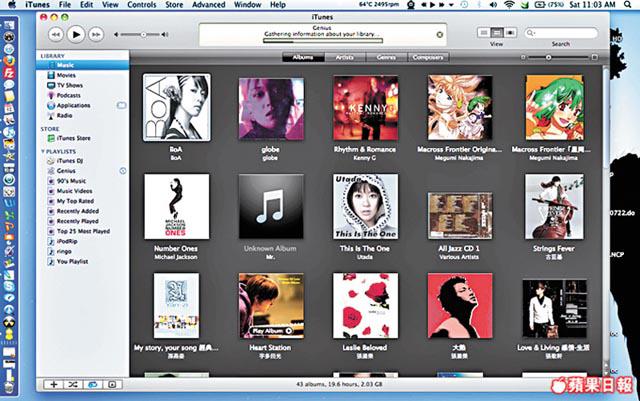This screenshot has width=640, height=401.
Task: Cancel Genius gathering with the X icon
Action: pos(440,35)
